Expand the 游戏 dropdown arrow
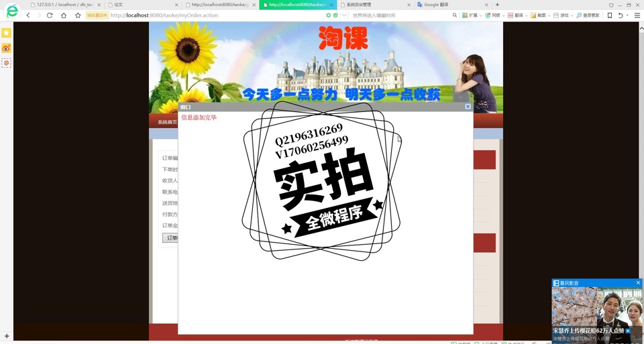The width and height of the screenshot is (644, 344). [x=572, y=15]
